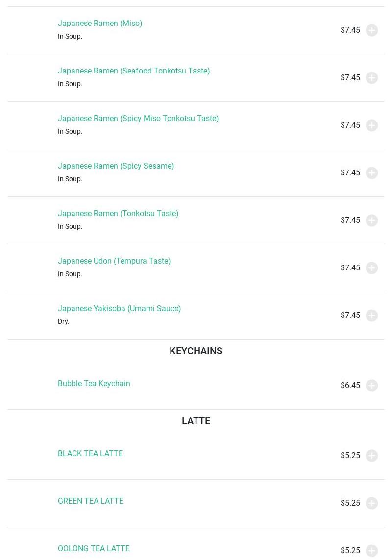The image size is (392, 559).
Task: View Japanese Yakisoba (Umami Sauce) item
Action: pos(119,308)
